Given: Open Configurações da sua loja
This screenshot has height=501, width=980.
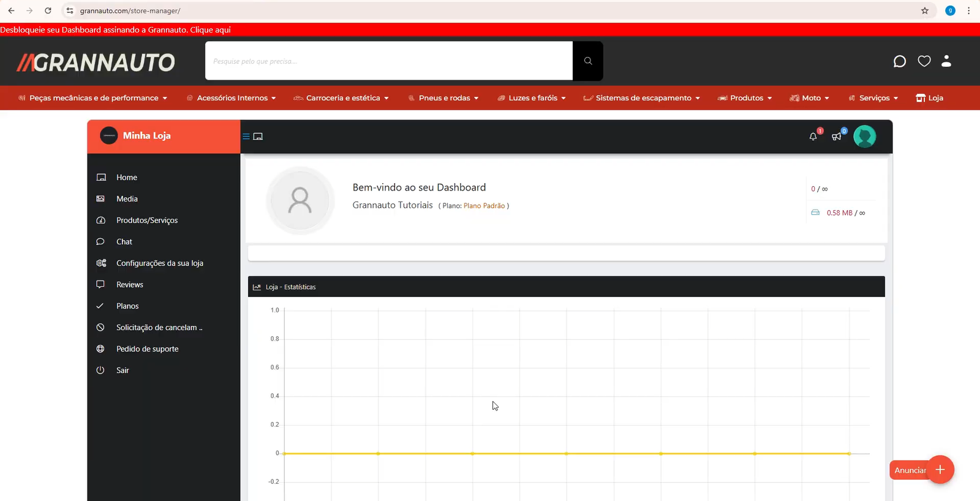Looking at the screenshot, I should click(x=160, y=263).
